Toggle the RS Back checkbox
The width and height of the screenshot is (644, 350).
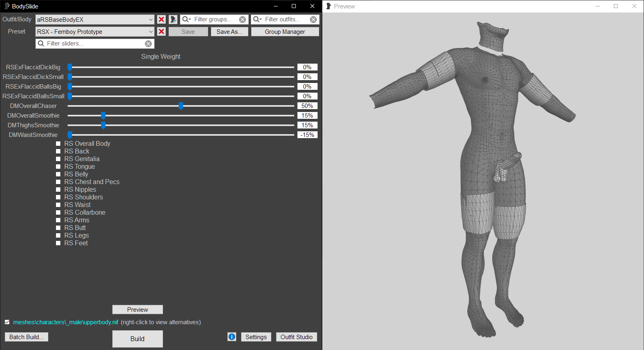point(58,151)
